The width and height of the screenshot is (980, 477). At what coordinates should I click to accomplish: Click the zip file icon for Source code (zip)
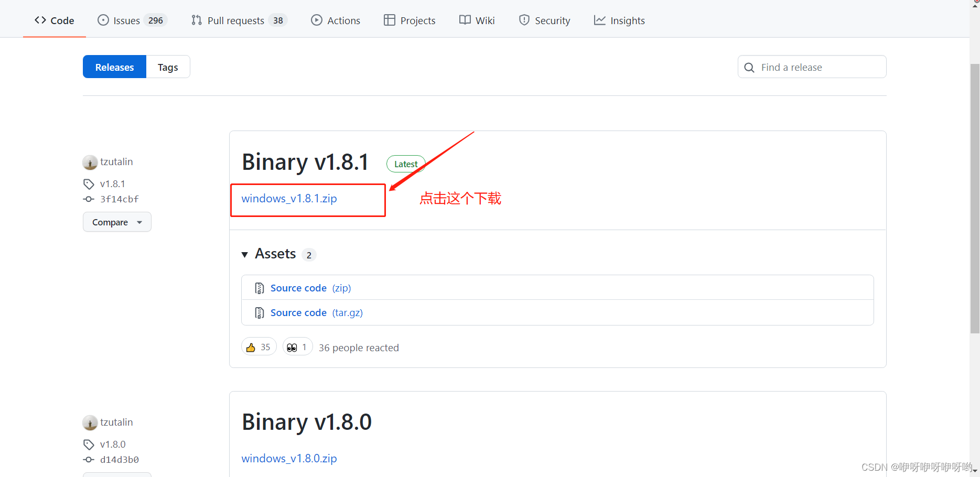259,288
